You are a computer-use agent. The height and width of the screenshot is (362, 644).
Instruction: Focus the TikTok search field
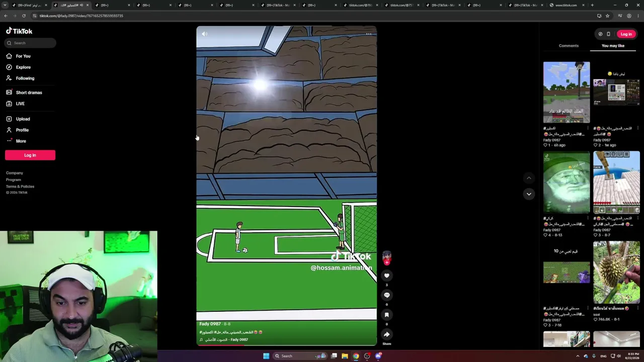[x=30, y=43]
